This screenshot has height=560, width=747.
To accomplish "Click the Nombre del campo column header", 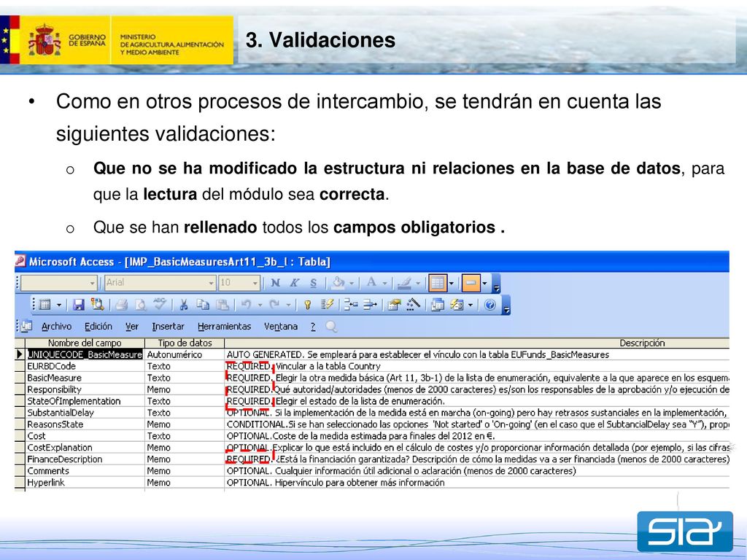I will coord(85,343).
